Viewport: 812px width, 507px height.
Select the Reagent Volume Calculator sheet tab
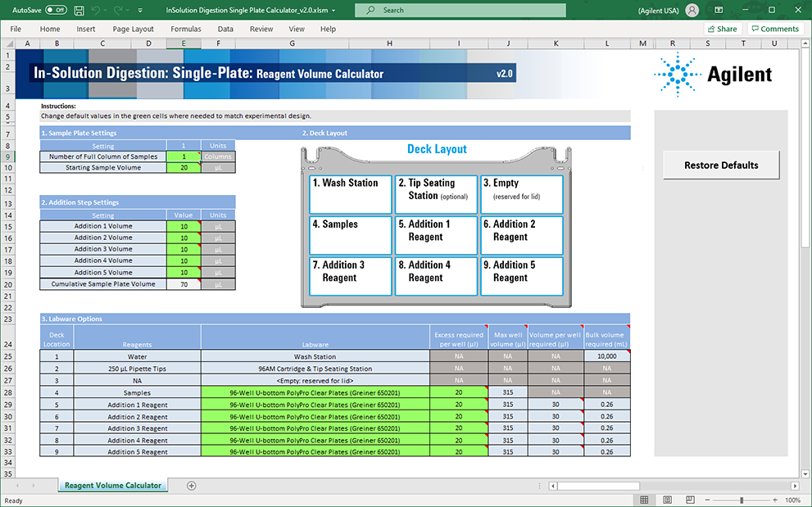pyautogui.click(x=113, y=485)
